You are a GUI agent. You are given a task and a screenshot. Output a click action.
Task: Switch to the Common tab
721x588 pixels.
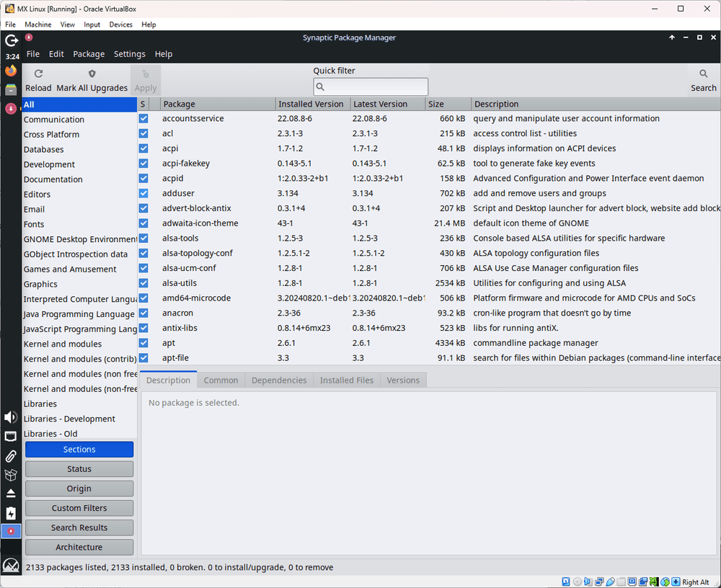click(221, 380)
